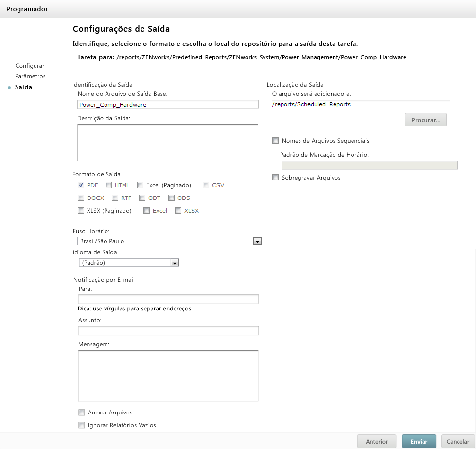Check Anexar Arquivos checkbox
Viewport: 476px width, 449px height.
(82, 413)
